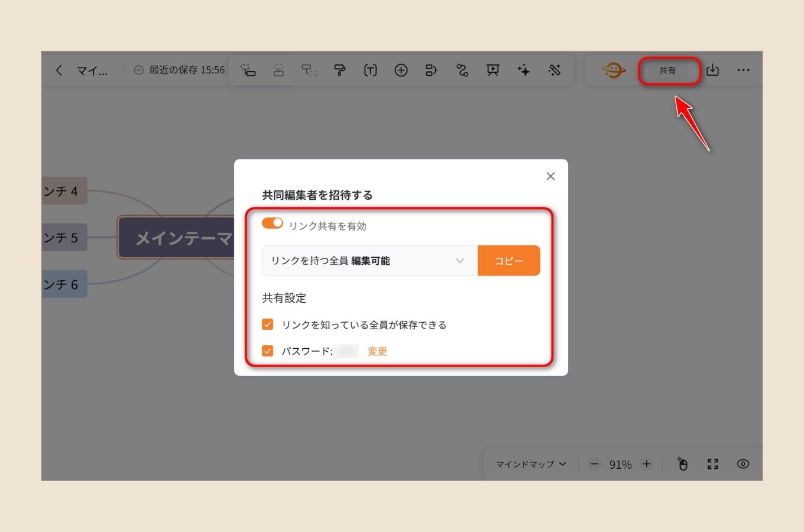Select the format painter brush icon
Image resolution: width=804 pixels, height=532 pixels.
coord(340,70)
